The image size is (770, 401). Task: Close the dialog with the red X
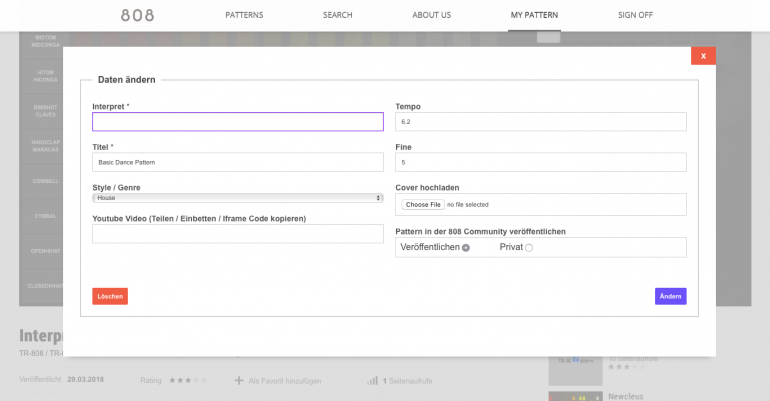pyautogui.click(x=703, y=56)
